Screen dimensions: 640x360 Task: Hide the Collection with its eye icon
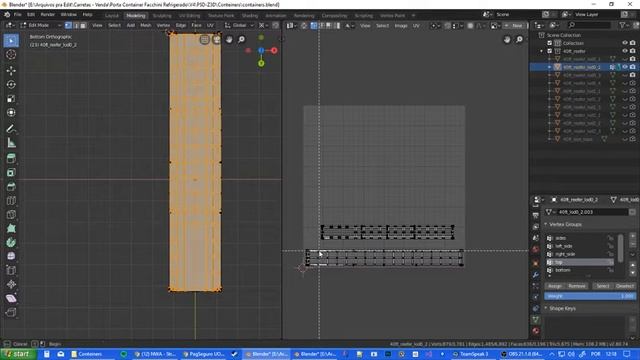624,43
